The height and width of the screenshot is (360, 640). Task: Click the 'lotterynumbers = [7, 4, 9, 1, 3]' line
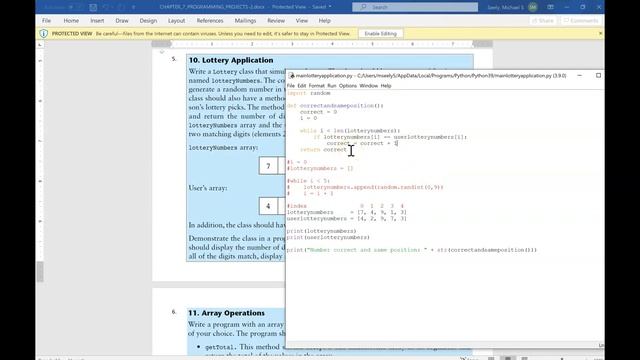tap(347, 212)
